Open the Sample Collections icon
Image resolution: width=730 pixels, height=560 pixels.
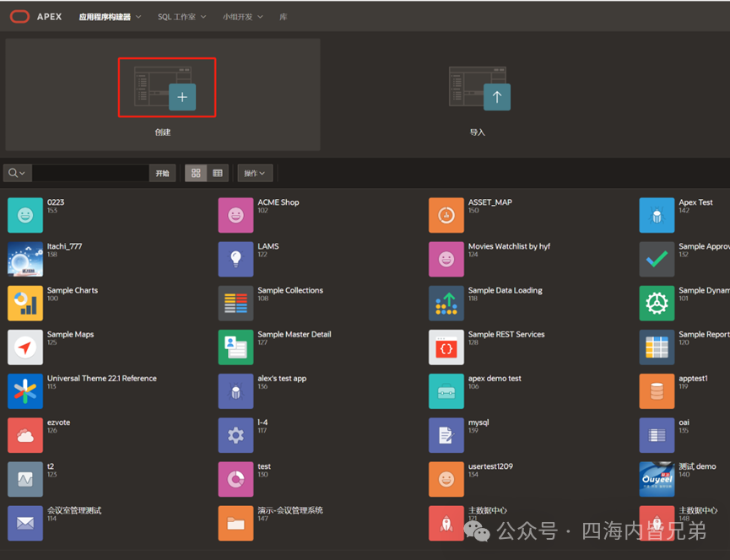click(x=235, y=304)
